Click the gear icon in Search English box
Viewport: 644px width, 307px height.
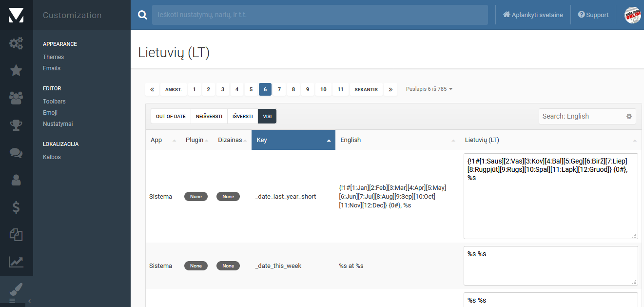tap(629, 117)
